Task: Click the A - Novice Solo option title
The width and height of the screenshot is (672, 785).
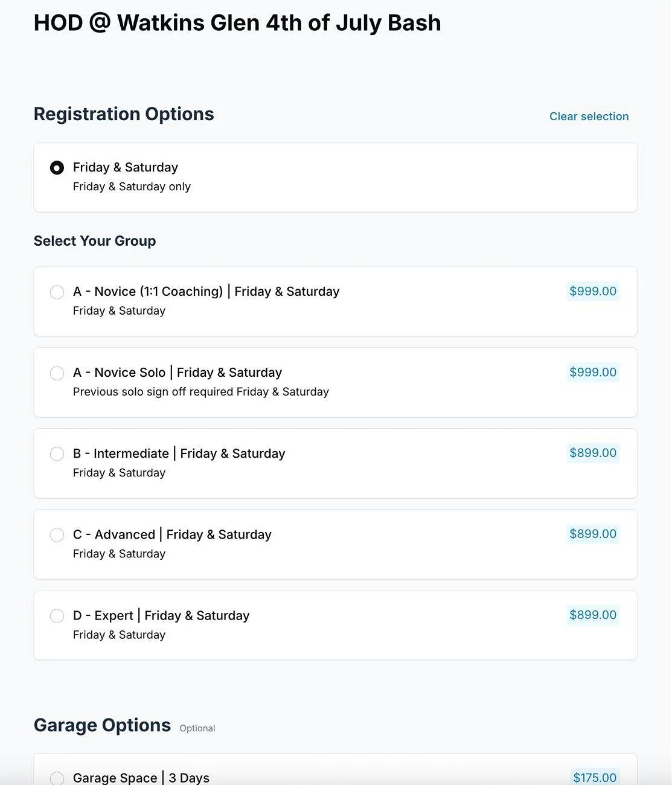Action: click(178, 373)
